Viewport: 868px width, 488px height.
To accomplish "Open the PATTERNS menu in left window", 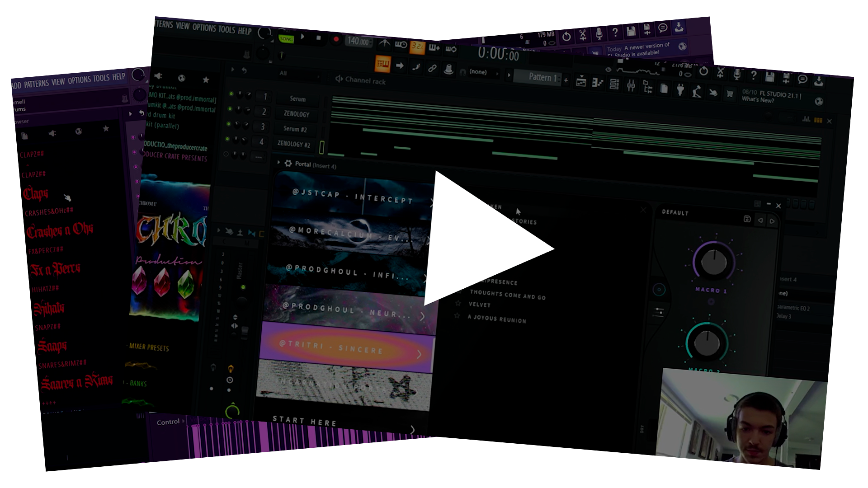I will (36, 84).
